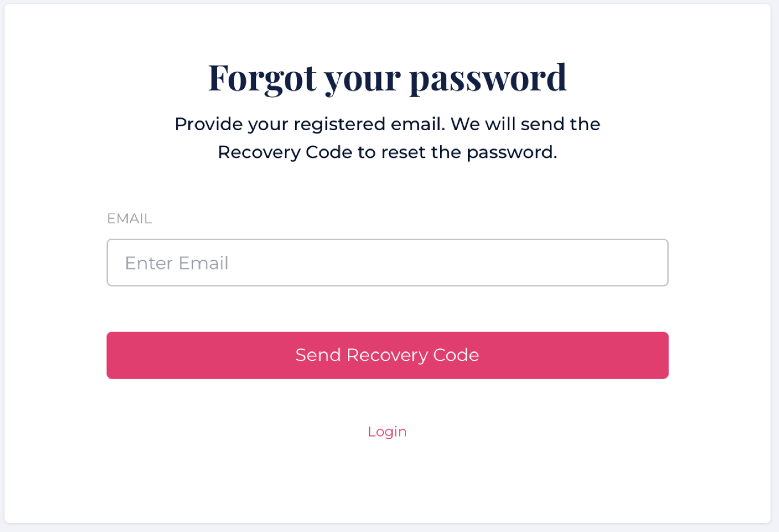The image size is (779, 532).
Task: Submit the password recovery request
Action: coord(387,355)
